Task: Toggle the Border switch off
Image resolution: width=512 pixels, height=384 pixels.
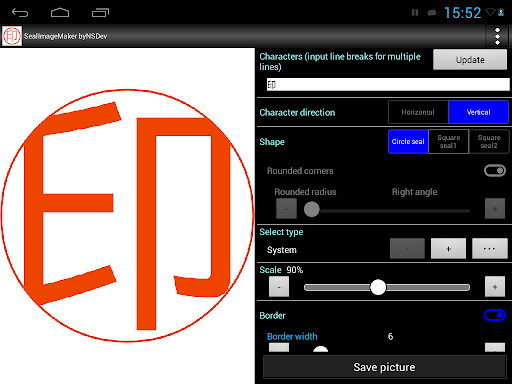Action: (x=495, y=315)
